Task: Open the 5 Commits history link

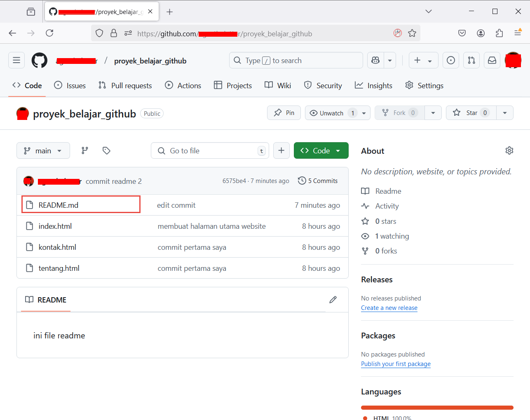Action: (318, 181)
